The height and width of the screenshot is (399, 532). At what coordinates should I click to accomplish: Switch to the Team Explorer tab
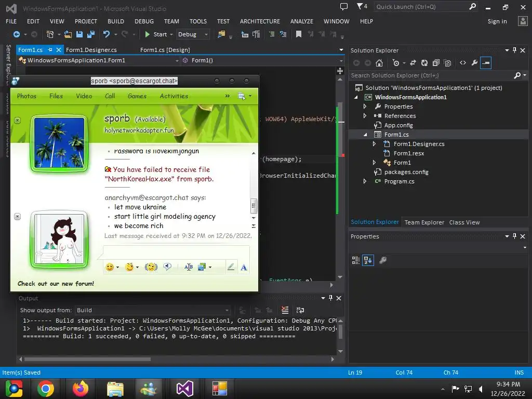point(424,222)
